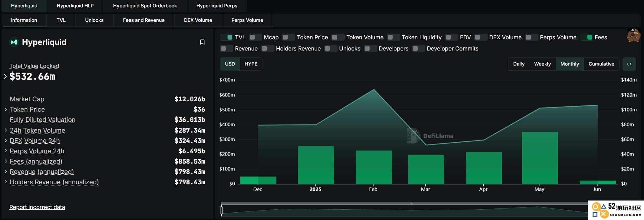Enable the Revenue chart series

226,48
